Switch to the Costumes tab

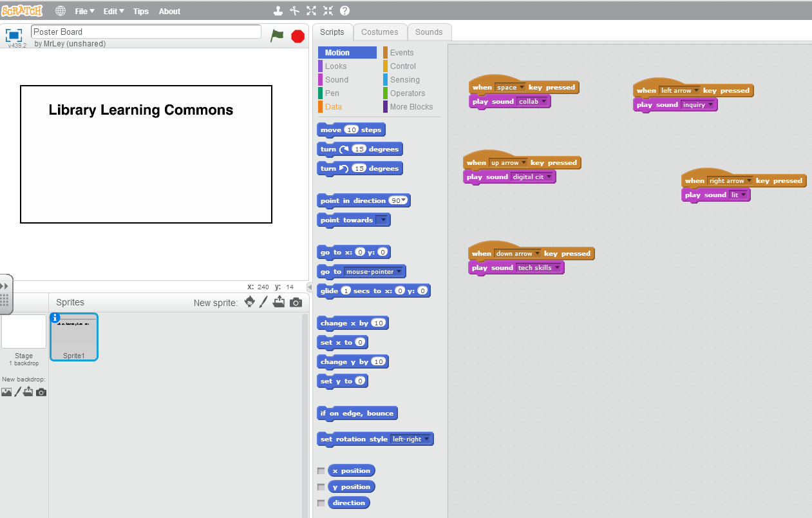pos(380,32)
